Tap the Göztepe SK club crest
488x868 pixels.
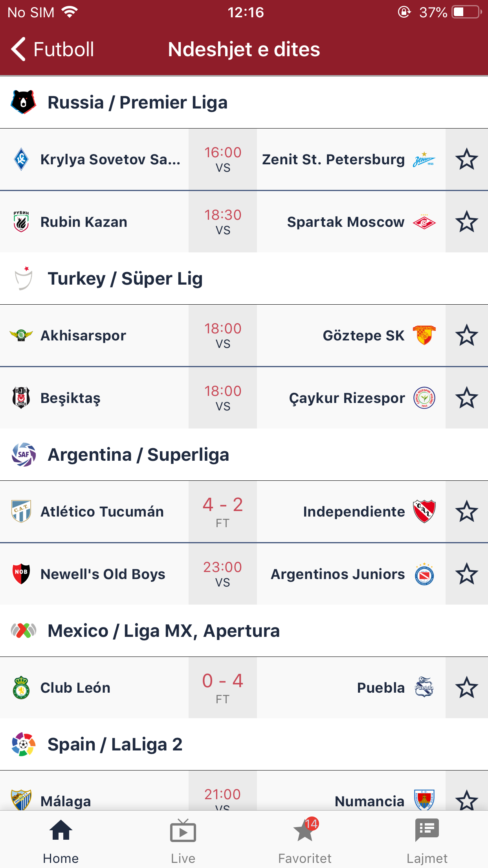click(424, 335)
